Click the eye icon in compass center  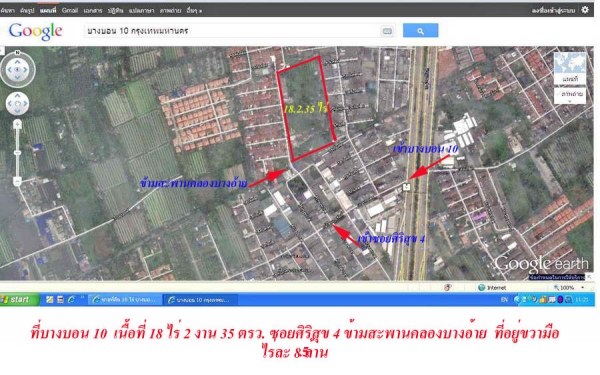coord(18,70)
